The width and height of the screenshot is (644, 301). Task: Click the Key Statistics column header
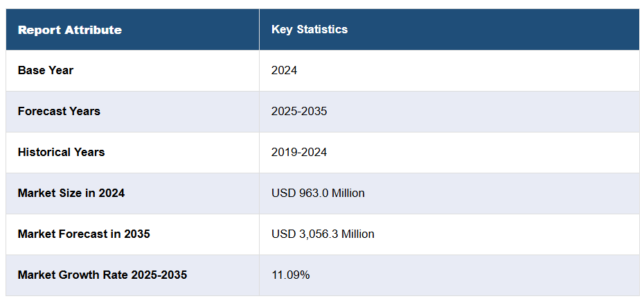pos(310,30)
